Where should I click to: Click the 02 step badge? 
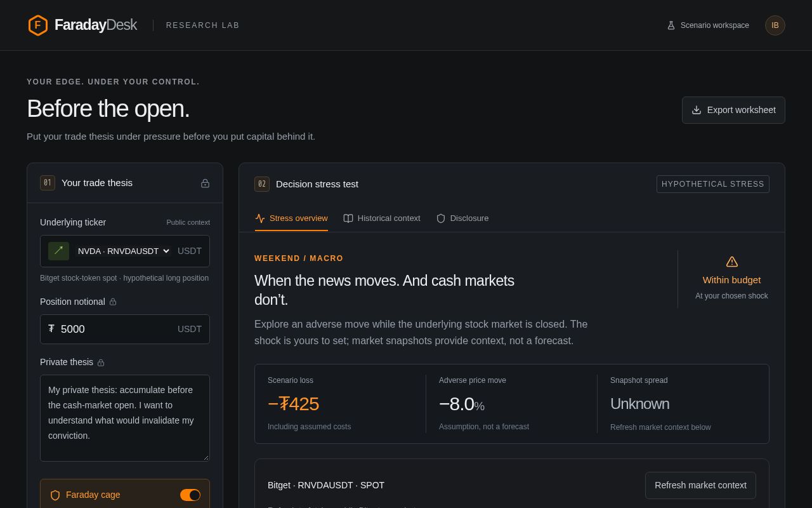point(262,184)
